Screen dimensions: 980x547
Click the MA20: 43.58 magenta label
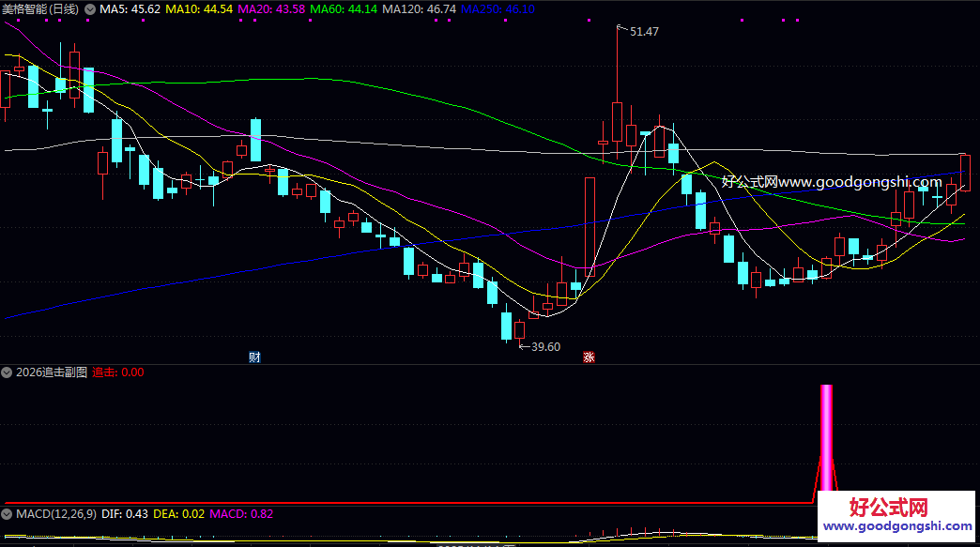(x=271, y=9)
